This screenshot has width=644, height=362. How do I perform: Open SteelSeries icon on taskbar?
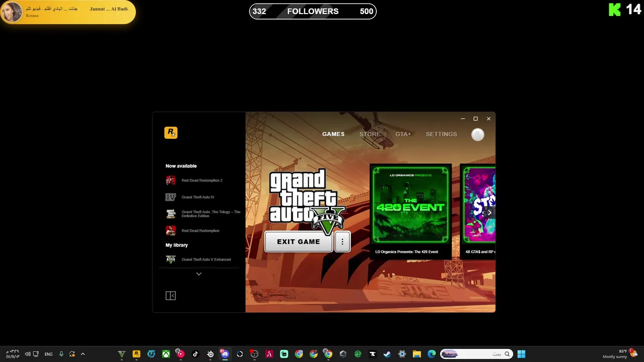click(210, 354)
